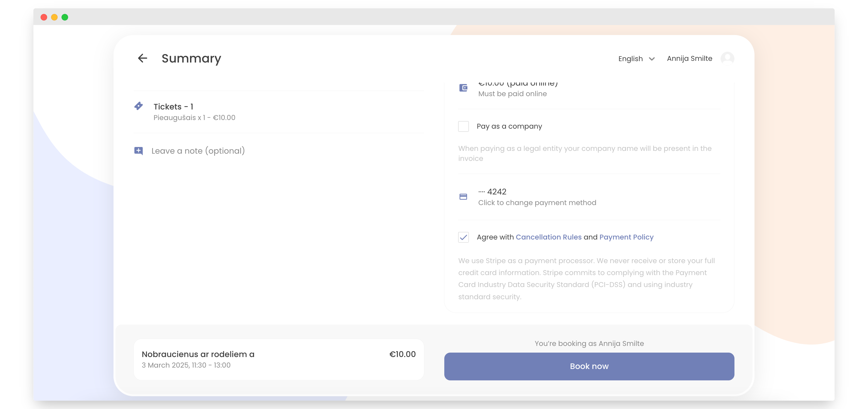
Task: Open the Cancellation Rules link
Action: (548, 237)
